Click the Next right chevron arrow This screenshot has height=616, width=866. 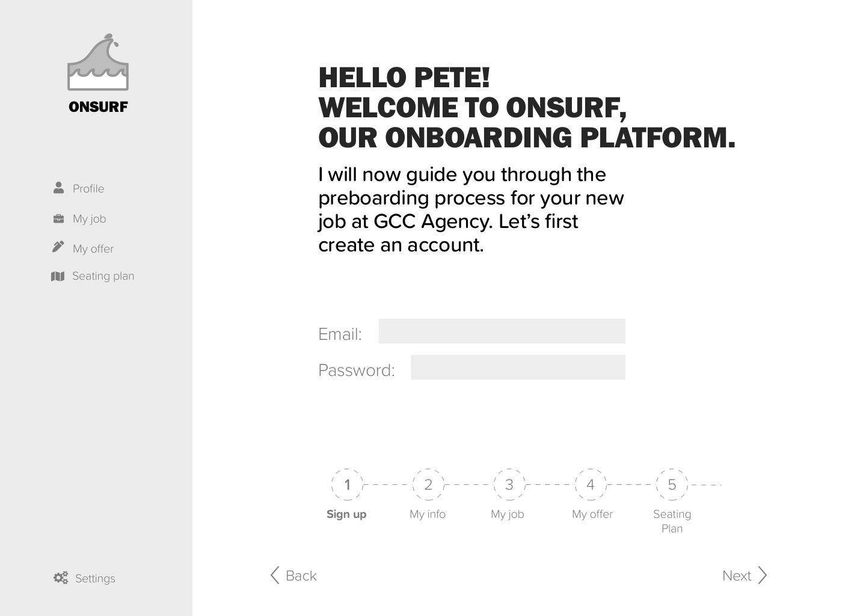[x=763, y=575]
